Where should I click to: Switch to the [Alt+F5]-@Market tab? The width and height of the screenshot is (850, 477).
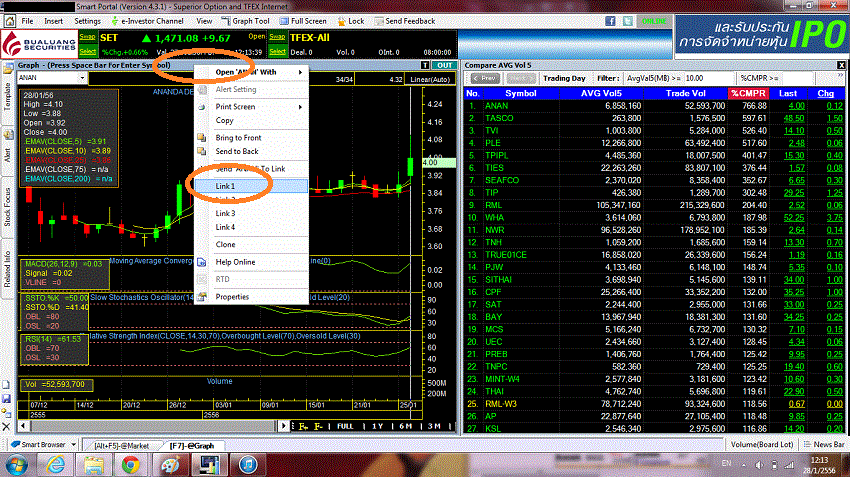tap(121, 446)
